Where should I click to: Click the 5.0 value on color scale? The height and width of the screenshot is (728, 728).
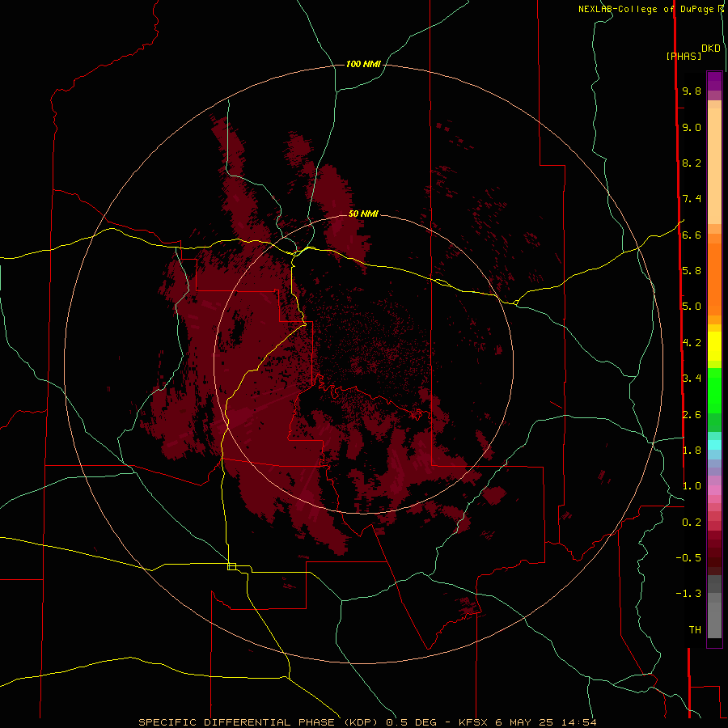tap(692, 307)
